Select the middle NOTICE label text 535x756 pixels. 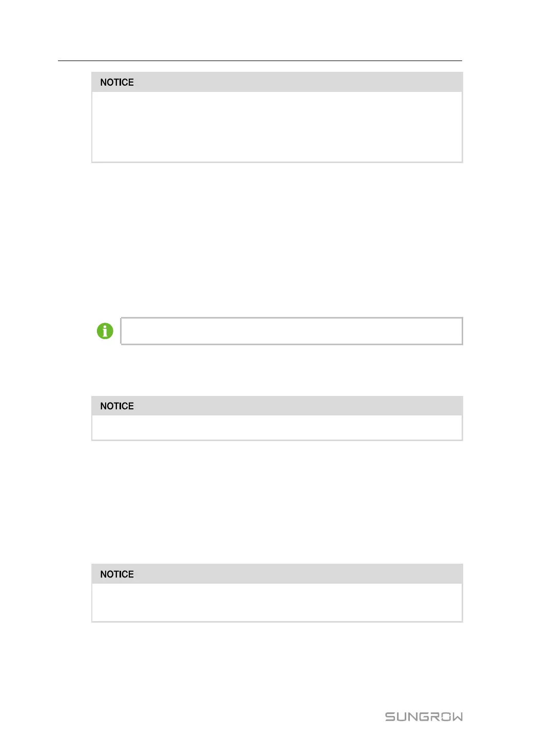coord(117,406)
